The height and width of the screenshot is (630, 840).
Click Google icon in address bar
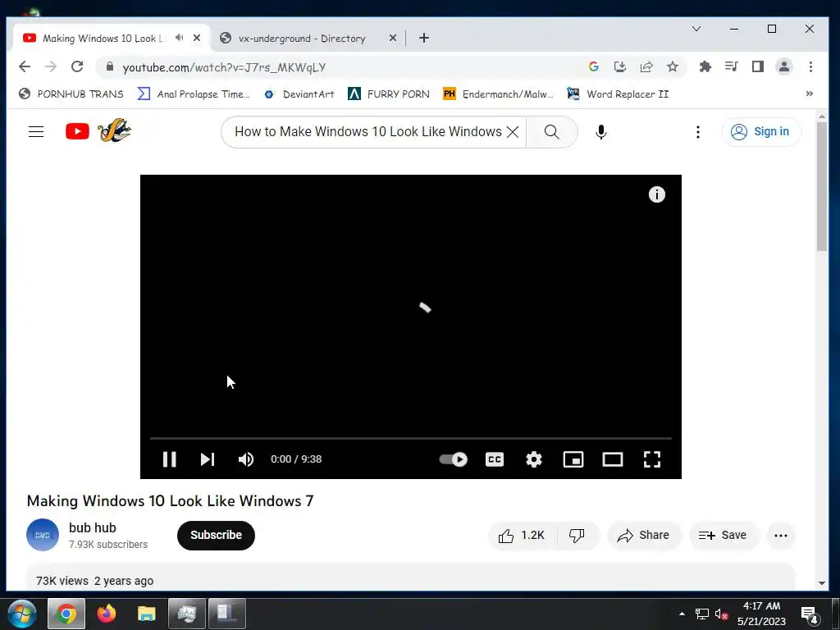pyautogui.click(x=594, y=66)
